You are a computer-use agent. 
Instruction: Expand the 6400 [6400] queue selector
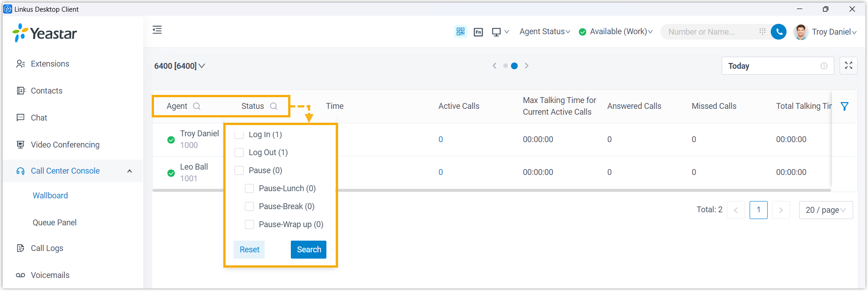click(x=179, y=66)
